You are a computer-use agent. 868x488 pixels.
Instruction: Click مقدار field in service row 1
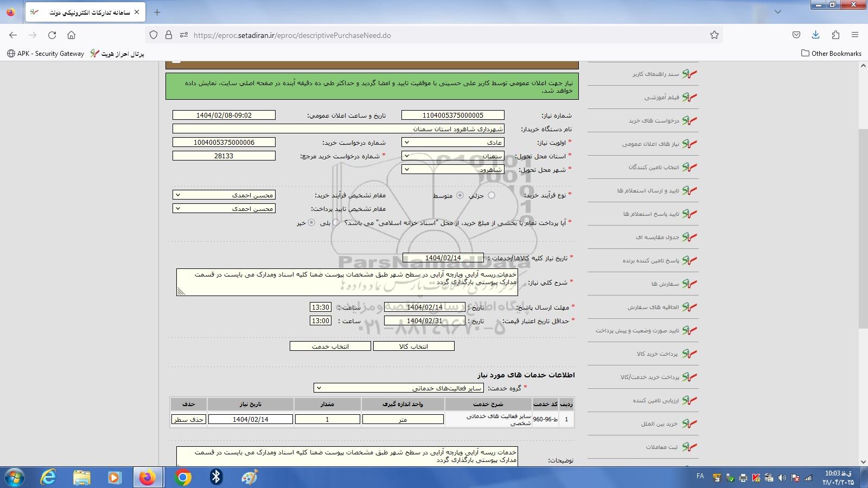[x=327, y=420]
